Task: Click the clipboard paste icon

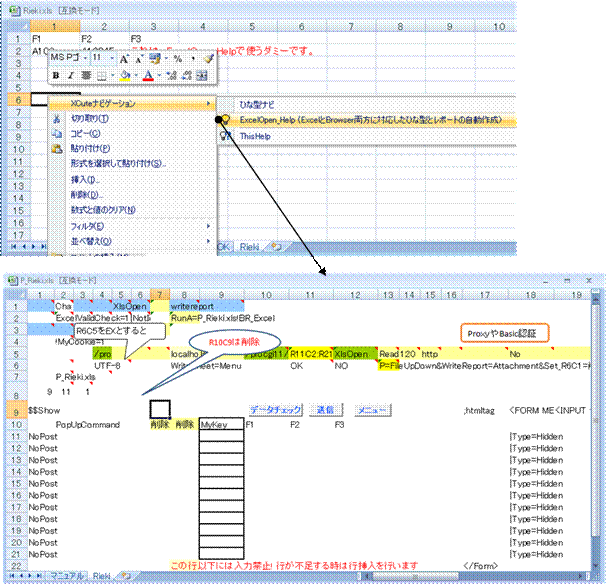Action: [57, 149]
